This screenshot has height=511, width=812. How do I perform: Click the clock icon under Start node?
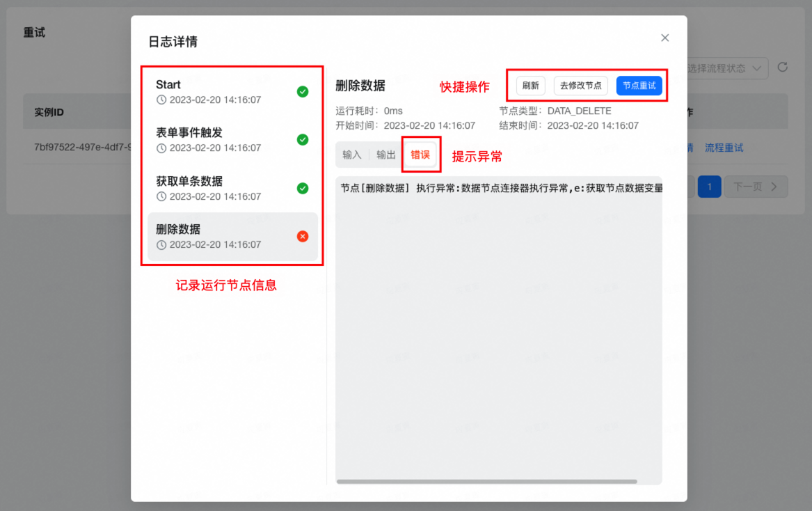coord(161,100)
